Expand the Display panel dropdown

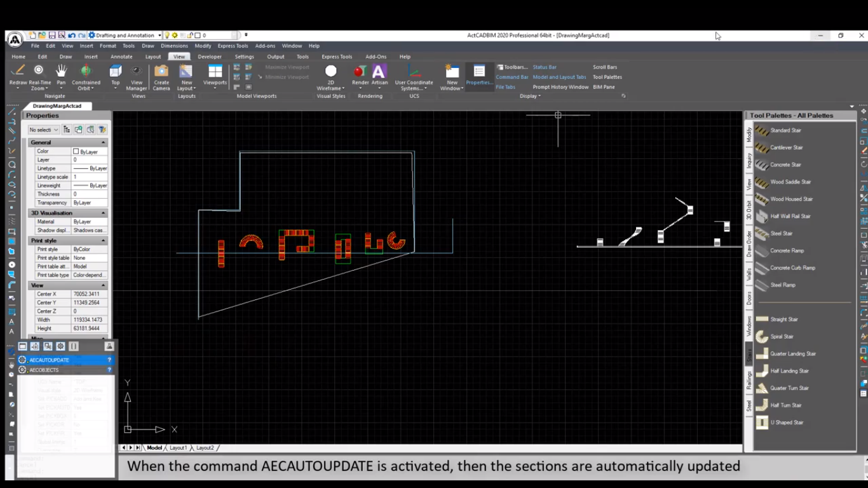coord(530,96)
